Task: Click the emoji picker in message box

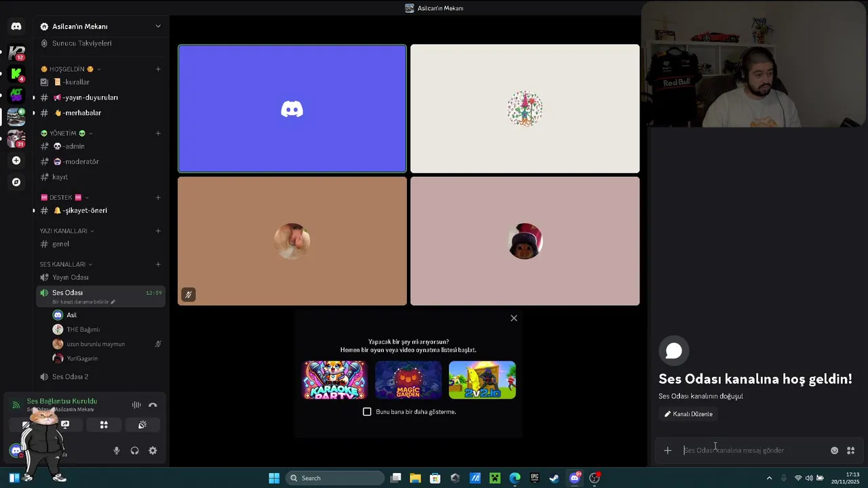Action: 834,451
